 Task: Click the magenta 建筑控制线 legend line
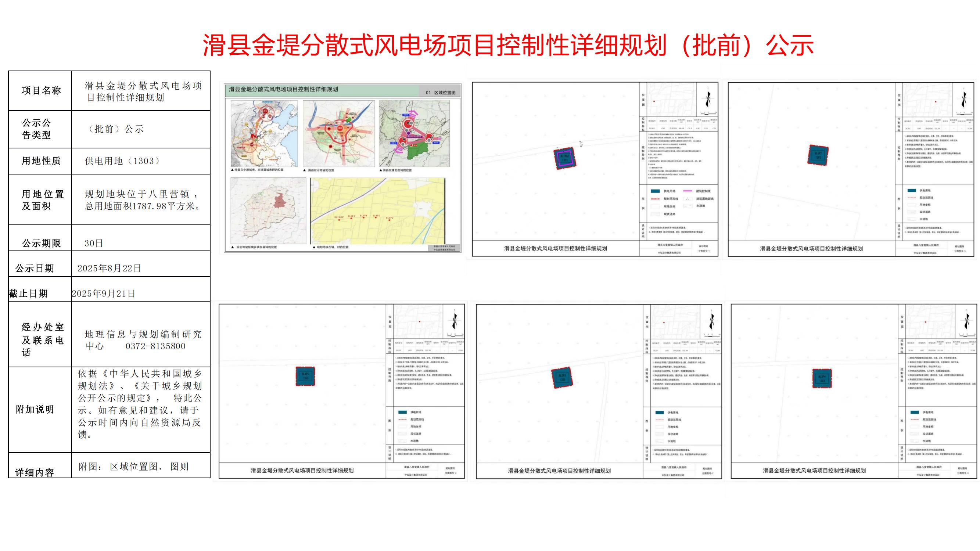coord(688,191)
